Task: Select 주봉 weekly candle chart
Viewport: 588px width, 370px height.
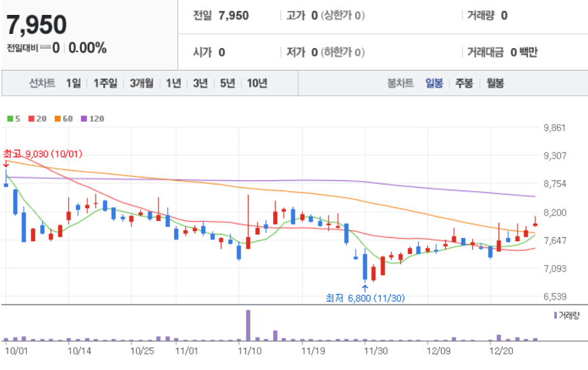Action: (x=464, y=83)
